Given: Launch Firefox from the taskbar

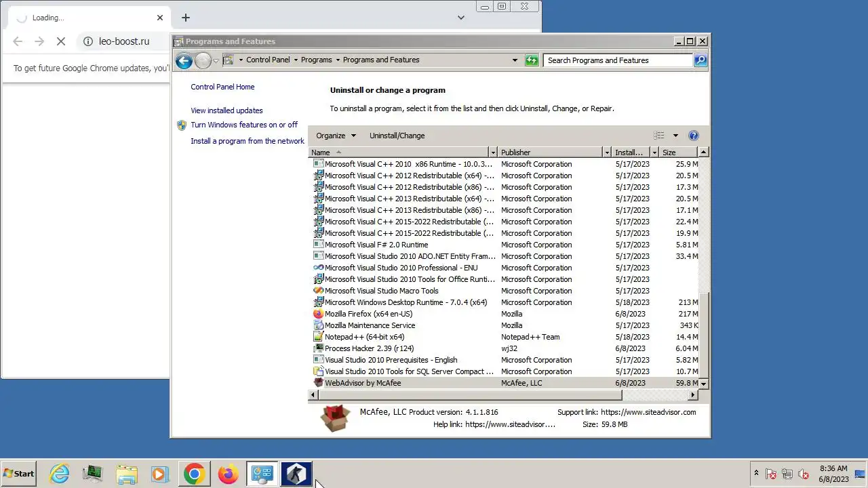Looking at the screenshot, I should pyautogui.click(x=228, y=474).
